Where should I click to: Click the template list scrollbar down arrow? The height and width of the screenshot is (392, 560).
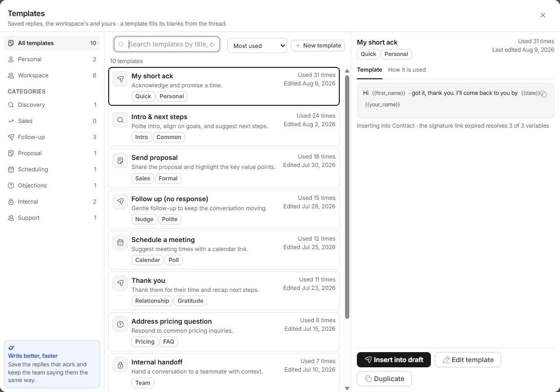click(347, 388)
